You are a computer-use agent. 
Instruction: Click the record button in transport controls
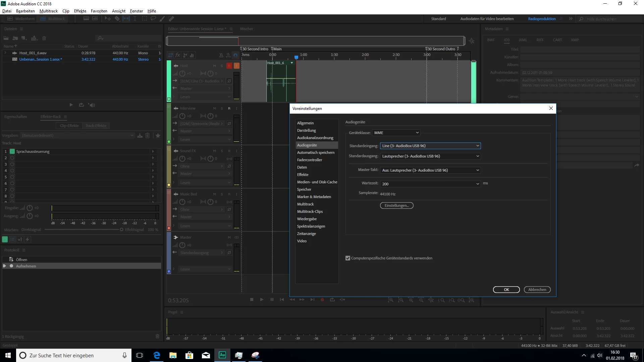coord(322,300)
